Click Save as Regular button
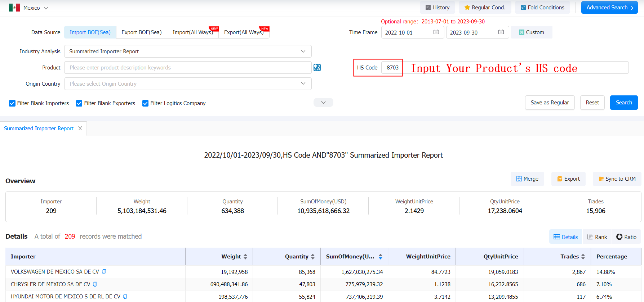The height and width of the screenshot is (302, 644). [550, 103]
